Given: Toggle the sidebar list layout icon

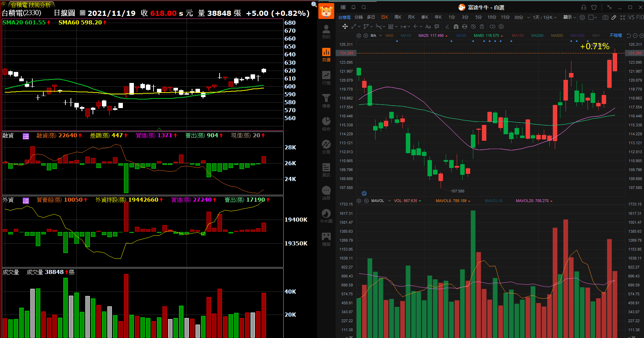Looking at the screenshot, I should pyautogui.click(x=343, y=7).
